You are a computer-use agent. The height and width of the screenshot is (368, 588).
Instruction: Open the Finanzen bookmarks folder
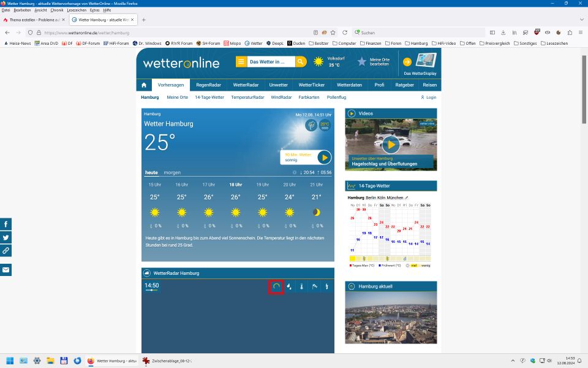(x=374, y=44)
